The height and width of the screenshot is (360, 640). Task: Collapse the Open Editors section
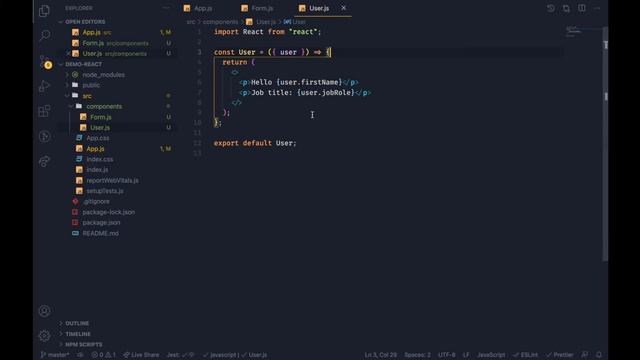coord(85,22)
